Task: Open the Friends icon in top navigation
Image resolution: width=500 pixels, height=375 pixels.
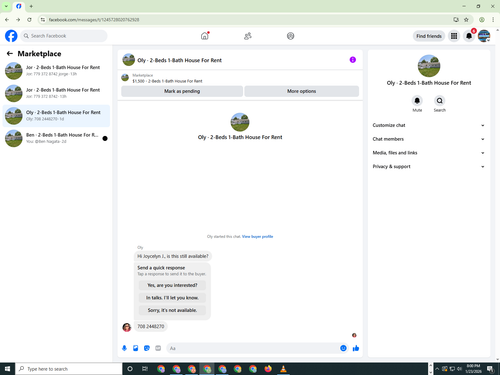Action: click(248, 36)
